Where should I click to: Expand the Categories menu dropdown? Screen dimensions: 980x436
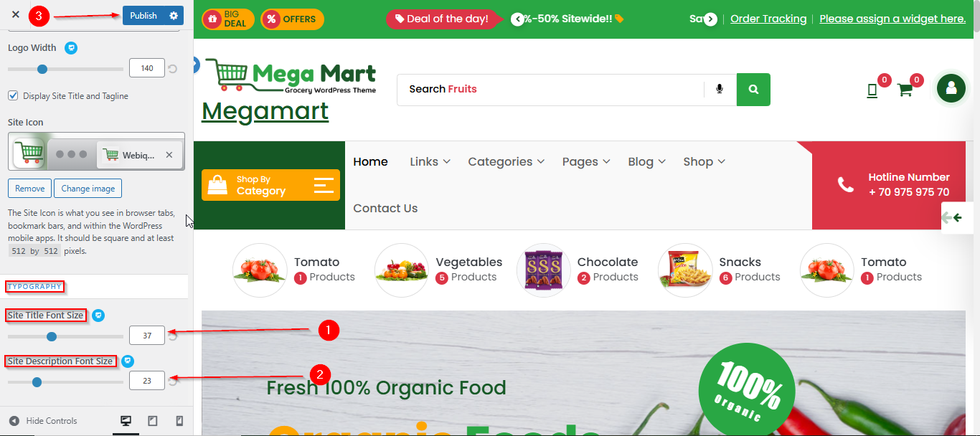pyautogui.click(x=506, y=162)
